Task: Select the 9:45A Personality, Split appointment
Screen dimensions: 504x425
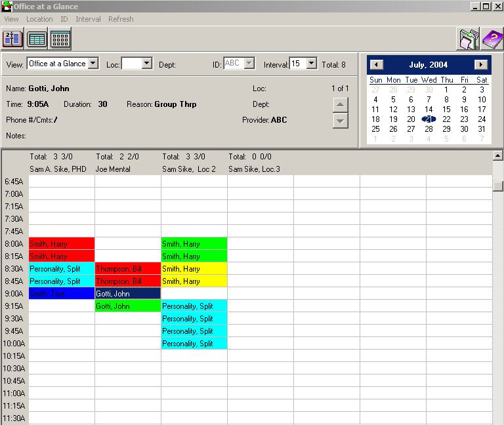Action: pyautogui.click(x=194, y=331)
